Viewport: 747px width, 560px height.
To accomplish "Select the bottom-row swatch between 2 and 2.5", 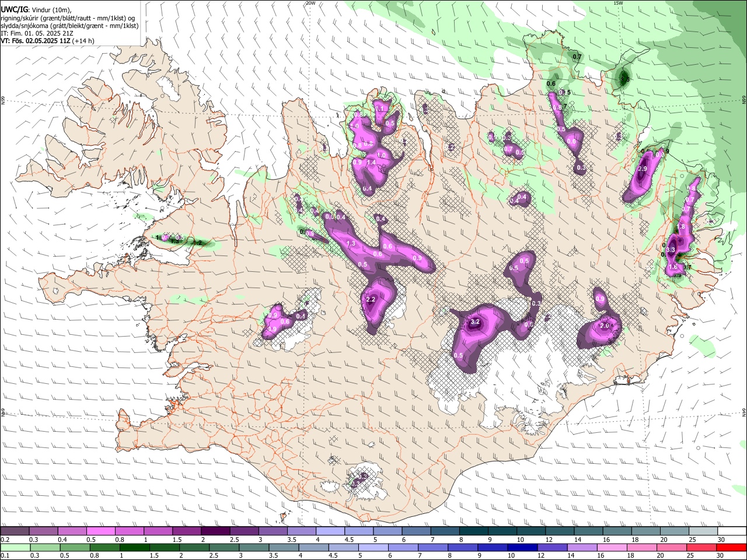I will [x=194, y=547].
